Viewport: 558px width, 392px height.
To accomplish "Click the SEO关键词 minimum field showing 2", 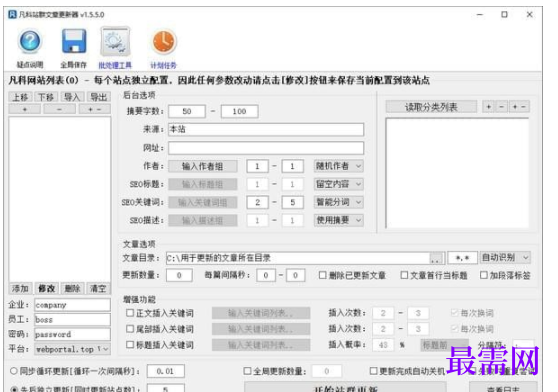I will [x=258, y=202].
